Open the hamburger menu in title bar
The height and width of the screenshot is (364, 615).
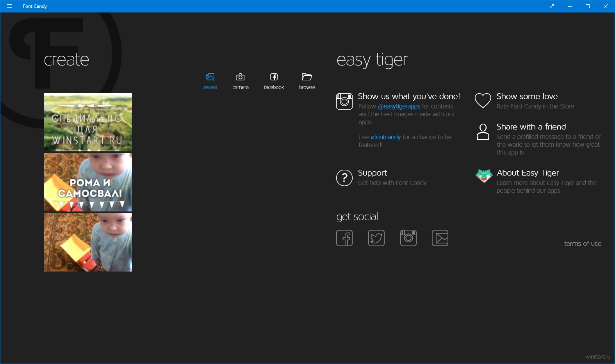pos(9,6)
